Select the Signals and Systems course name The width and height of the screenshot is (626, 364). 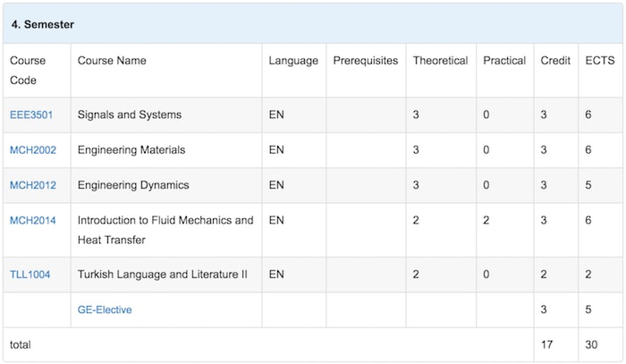(130, 115)
